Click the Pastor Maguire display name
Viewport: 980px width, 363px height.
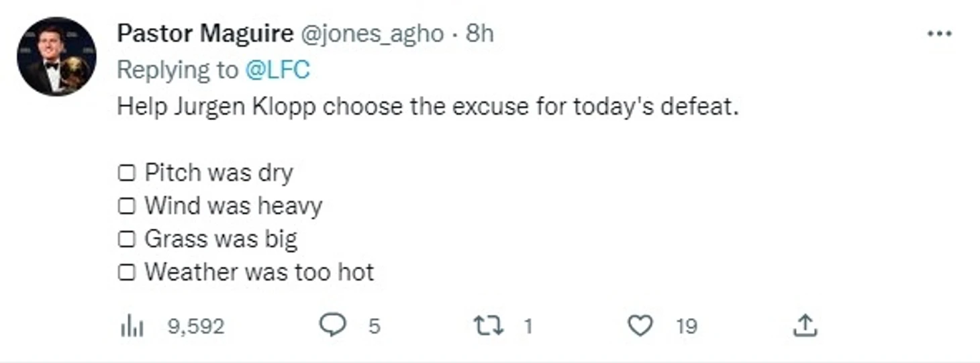click(205, 34)
